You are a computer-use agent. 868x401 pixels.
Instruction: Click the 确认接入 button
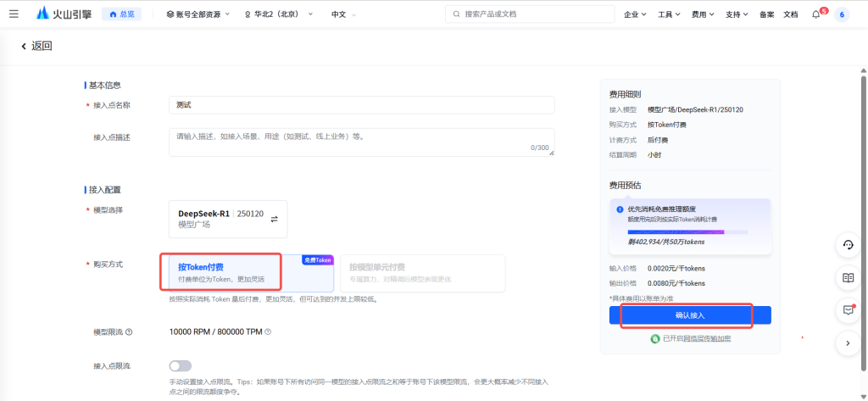point(690,315)
